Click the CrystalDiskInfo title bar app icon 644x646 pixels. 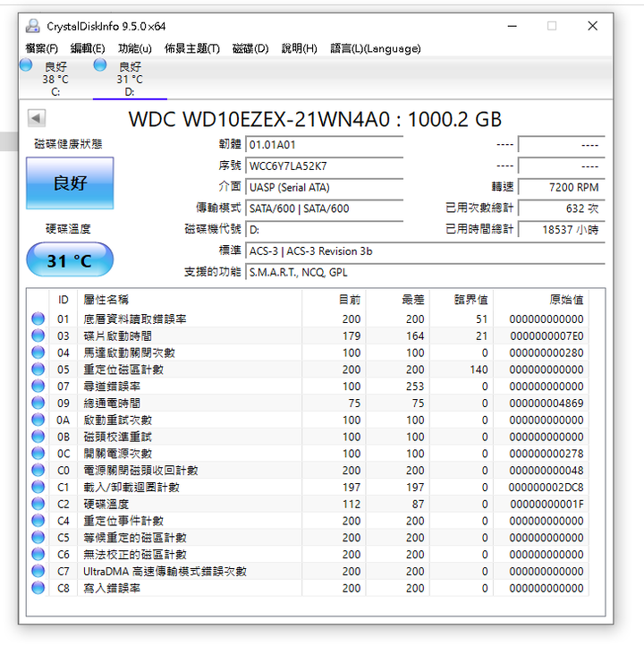click(x=33, y=26)
